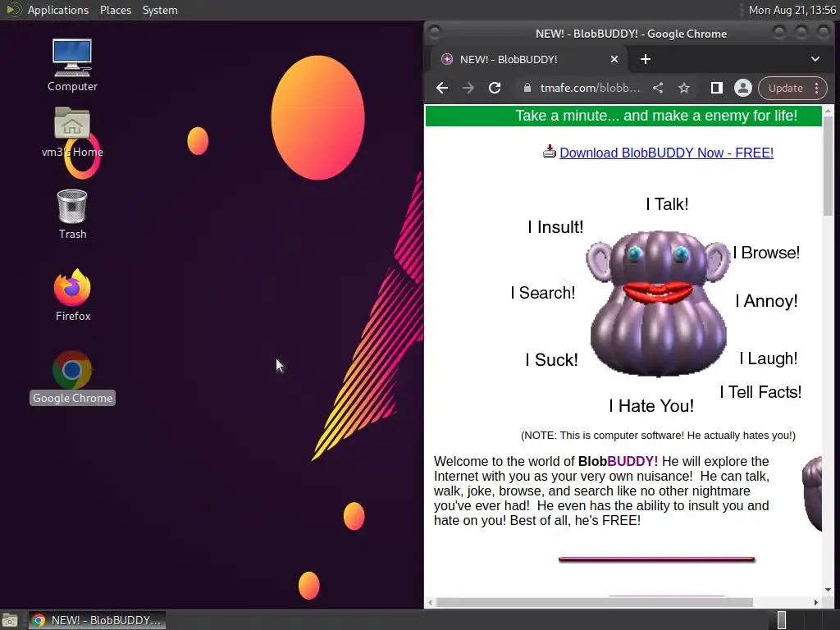Click the 'I Browse!' label
The width and height of the screenshot is (840, 630).
pos(766,253)
